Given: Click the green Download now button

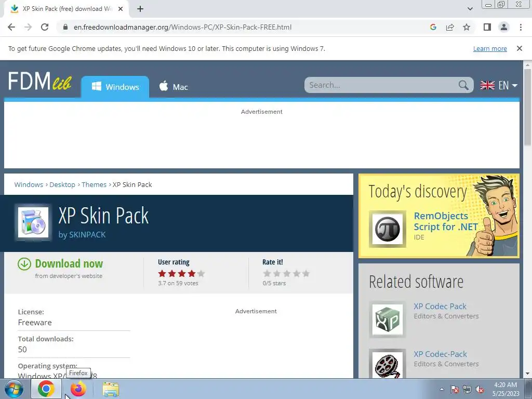Looking at the screenshot, I should (69, 263).
